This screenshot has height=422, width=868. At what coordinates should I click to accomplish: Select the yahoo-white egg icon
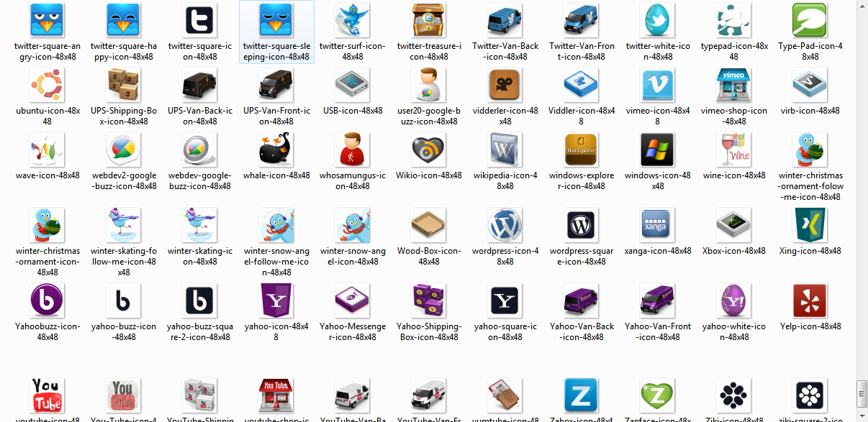click(734, 301)
